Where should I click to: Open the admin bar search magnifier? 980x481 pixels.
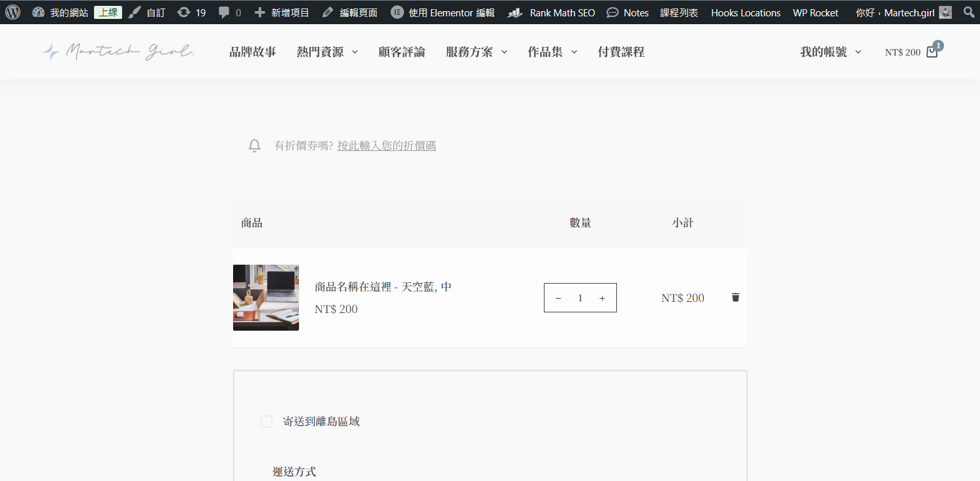click(x=969, y=12)
